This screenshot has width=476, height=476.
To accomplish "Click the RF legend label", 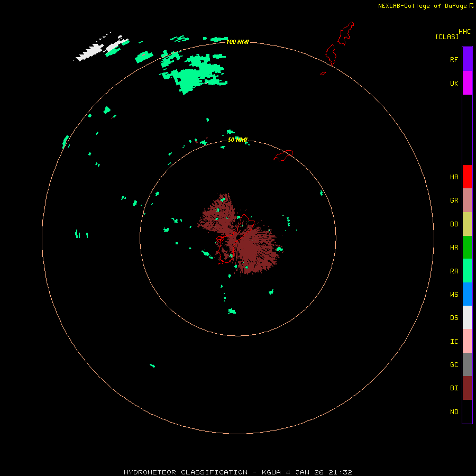I will click(x=454, y=59).
